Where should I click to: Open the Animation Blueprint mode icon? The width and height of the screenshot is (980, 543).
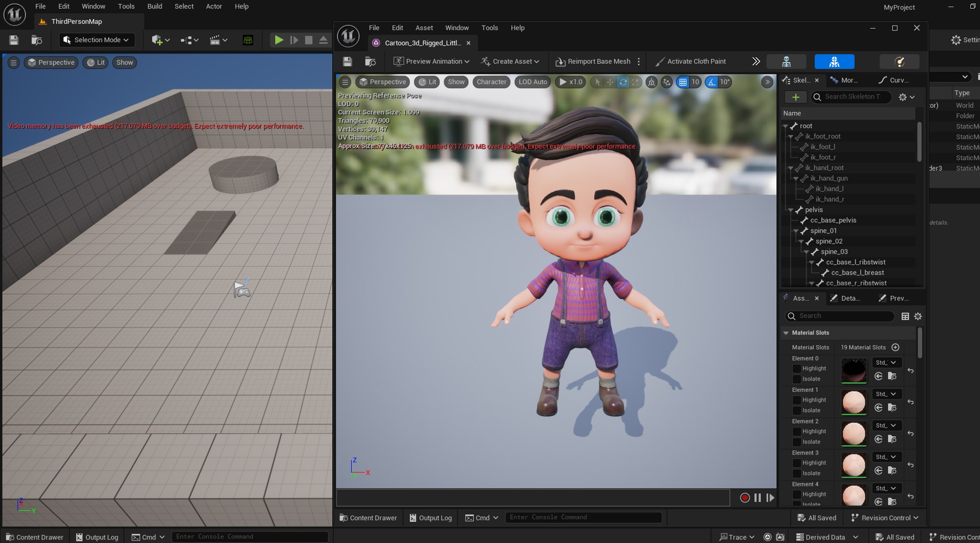899,62
